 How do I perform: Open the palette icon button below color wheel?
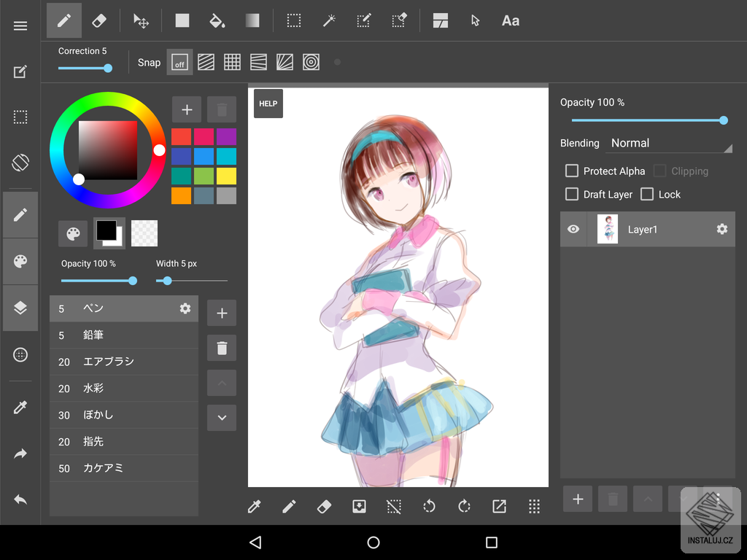tap(73, 234)
